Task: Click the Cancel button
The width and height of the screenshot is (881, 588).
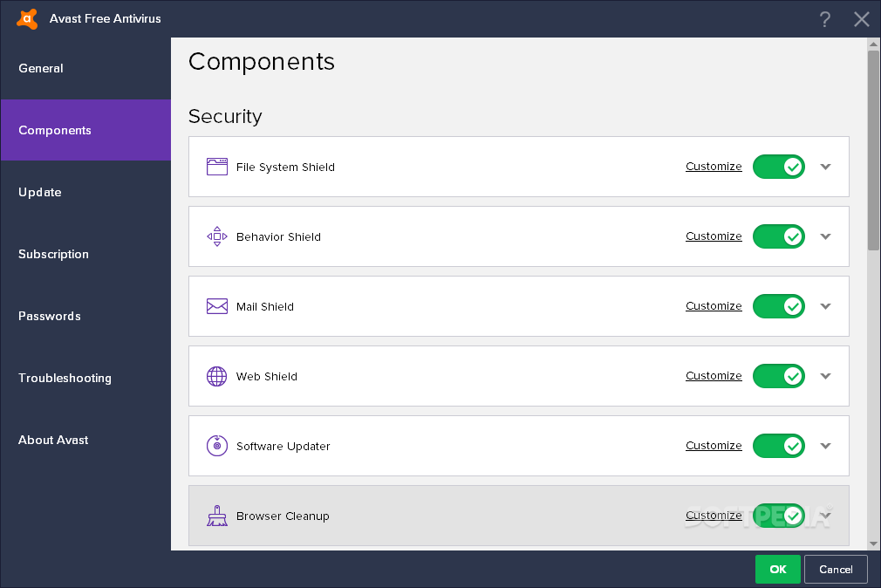Action: tap(836, 570)
